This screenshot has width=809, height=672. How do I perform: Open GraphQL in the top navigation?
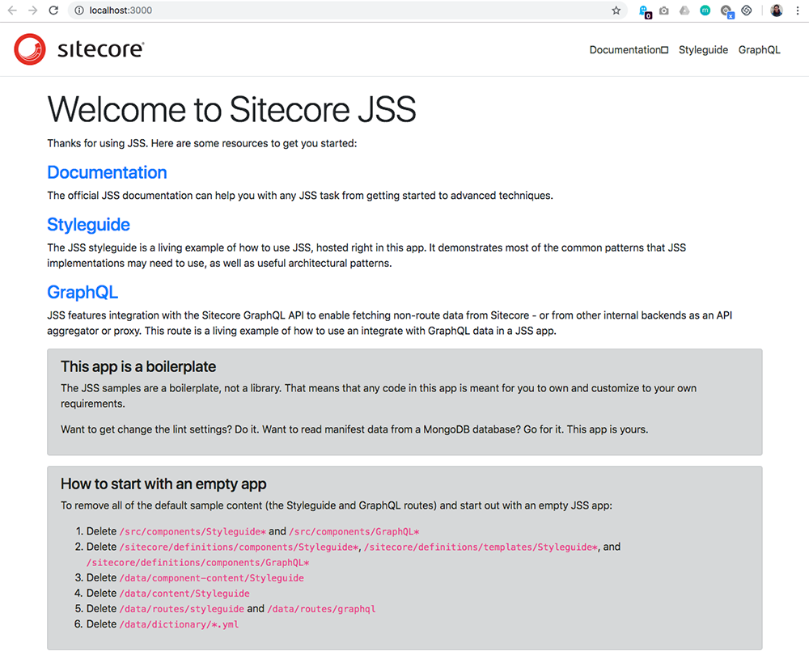759,50
